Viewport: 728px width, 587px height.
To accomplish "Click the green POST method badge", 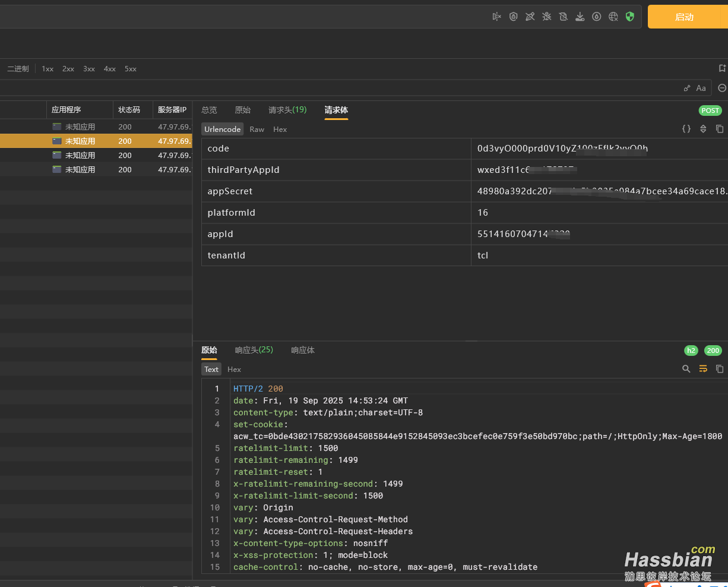I will [x=710, y=111].
